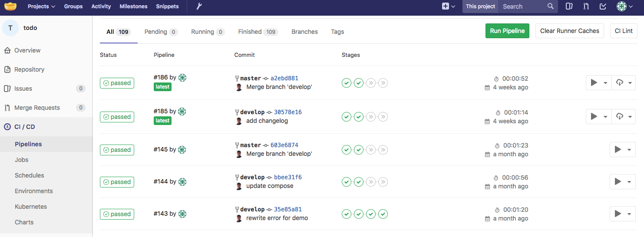Open manual actions play dropdown for pipeline #145
Viewport: 644px width, 237px height.
click(622, 150)
